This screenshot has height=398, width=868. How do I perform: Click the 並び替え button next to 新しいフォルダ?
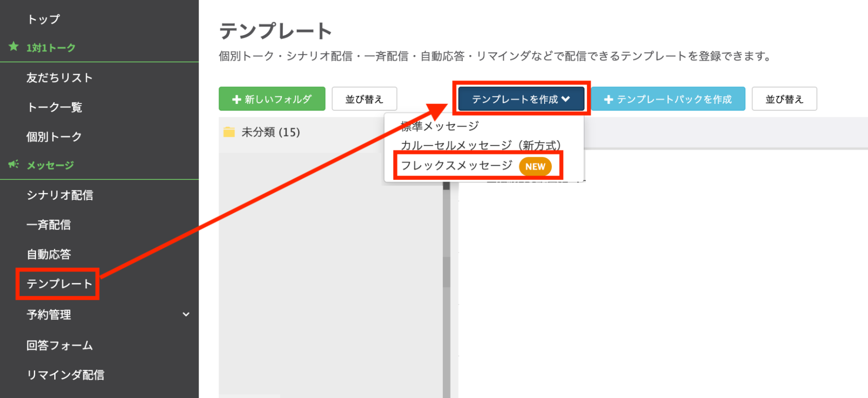point(364,99)
